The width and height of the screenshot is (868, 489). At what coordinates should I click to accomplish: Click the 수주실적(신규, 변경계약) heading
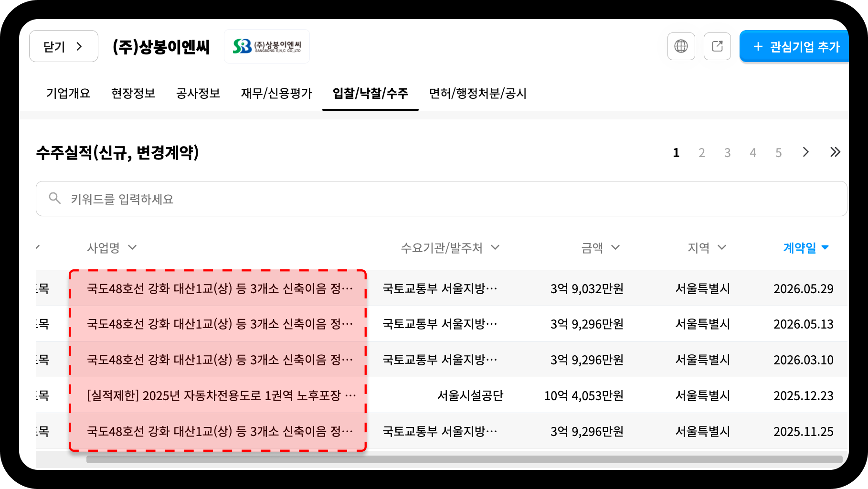(117, 152)
